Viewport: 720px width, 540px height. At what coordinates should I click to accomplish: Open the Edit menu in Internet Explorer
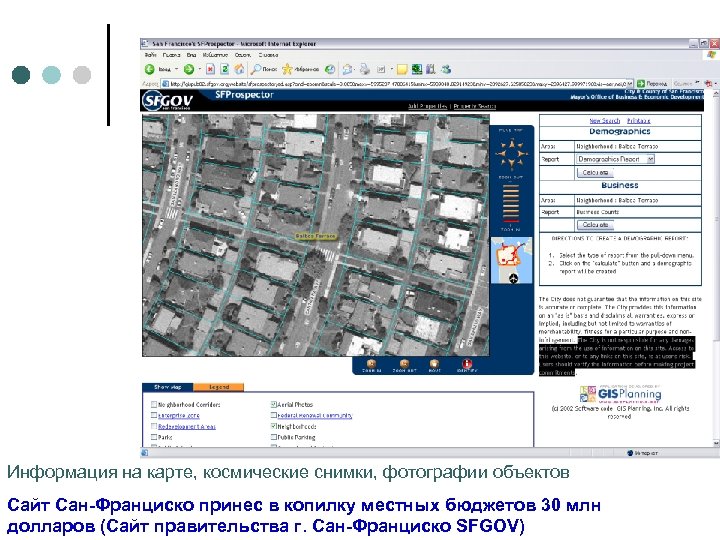pos(171,55)
